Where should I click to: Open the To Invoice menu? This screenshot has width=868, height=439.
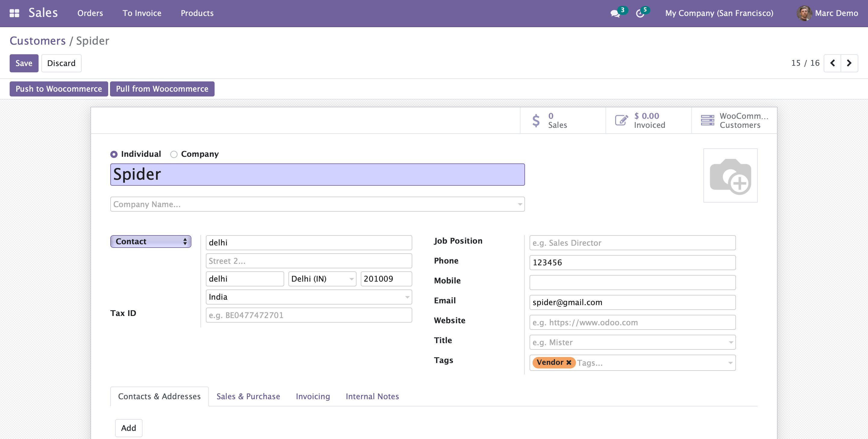point(142,13)
